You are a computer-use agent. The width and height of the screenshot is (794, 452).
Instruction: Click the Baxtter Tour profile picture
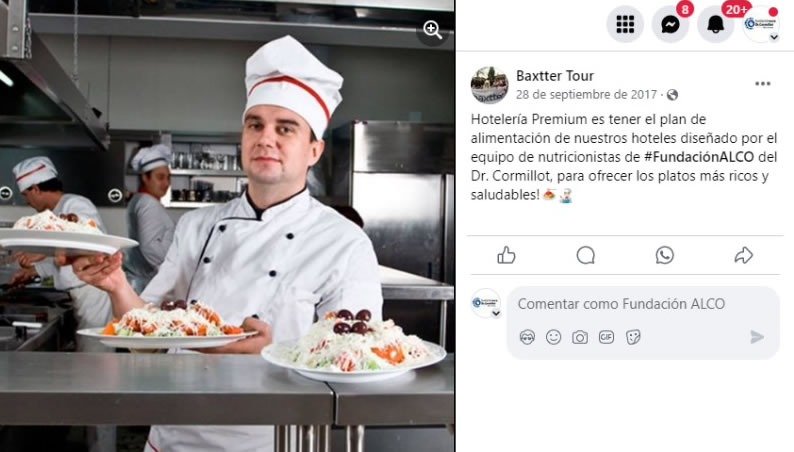(x=489, y=85)
